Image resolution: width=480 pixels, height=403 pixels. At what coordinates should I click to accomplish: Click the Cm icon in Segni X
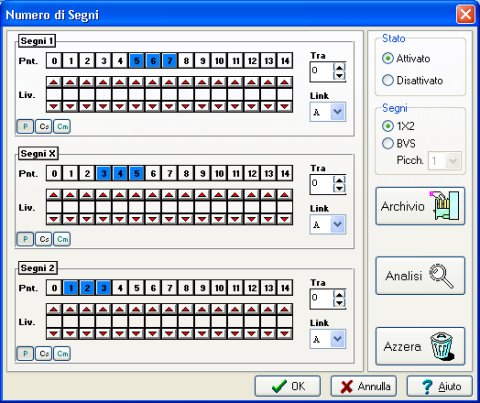(62, 239)
